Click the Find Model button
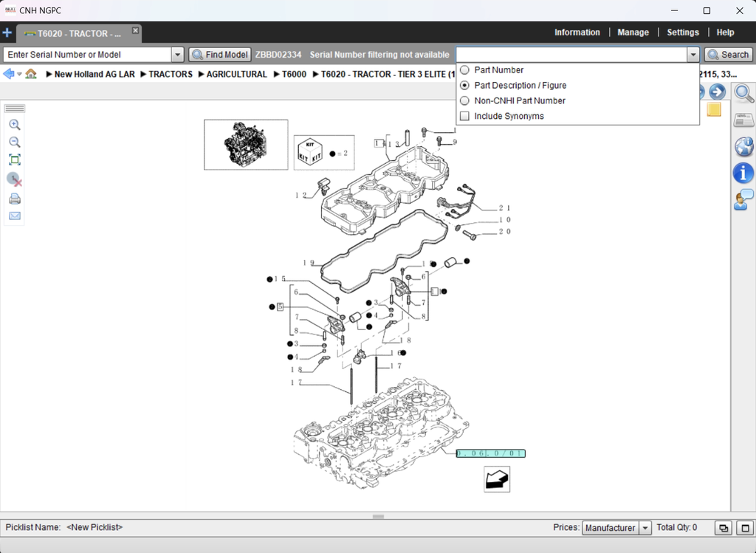The image size is (756, 553). pyautogui.click(x=220, y=55)
